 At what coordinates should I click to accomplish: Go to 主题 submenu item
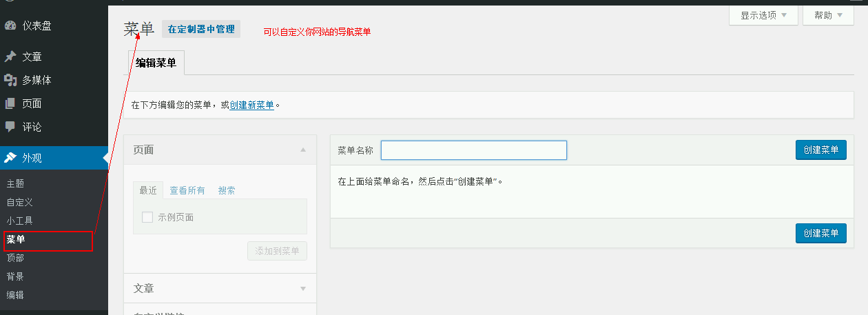click(15, 184)
